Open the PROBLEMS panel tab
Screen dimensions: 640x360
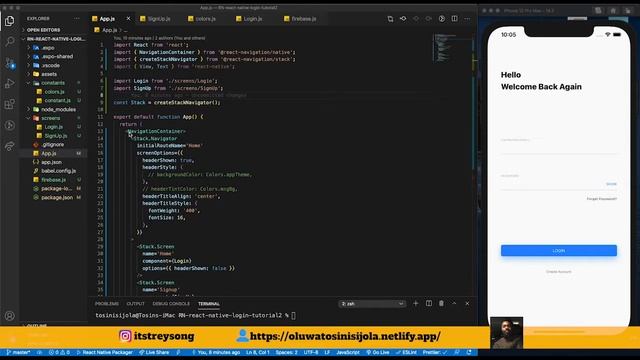(x=107, y=304)
